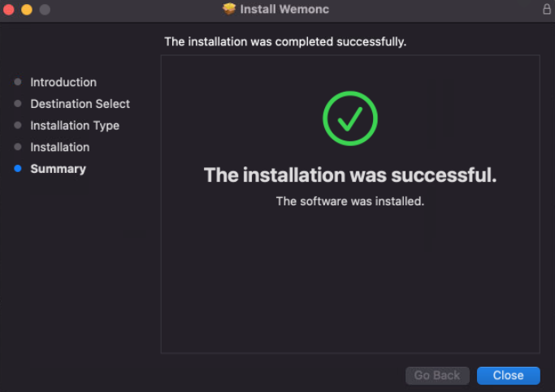Select the Summary step in the sidebar
This screenshot has width=555, height=392.
tap(58, 169)
